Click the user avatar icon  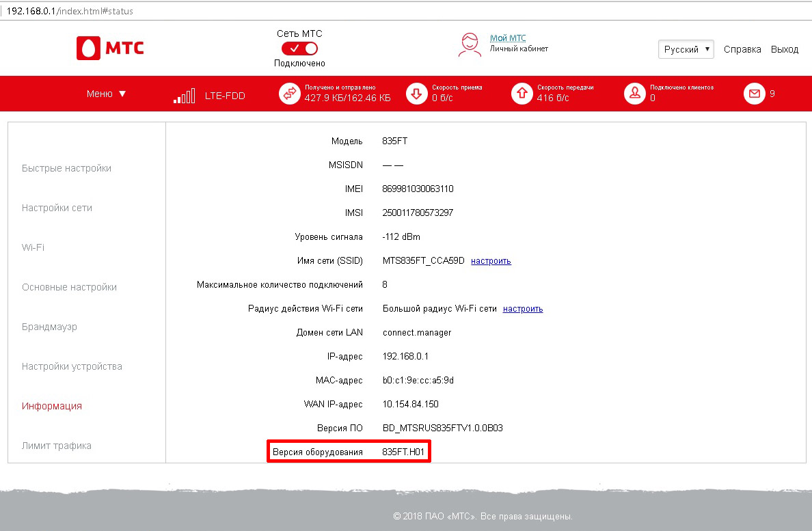pos(470,45)
